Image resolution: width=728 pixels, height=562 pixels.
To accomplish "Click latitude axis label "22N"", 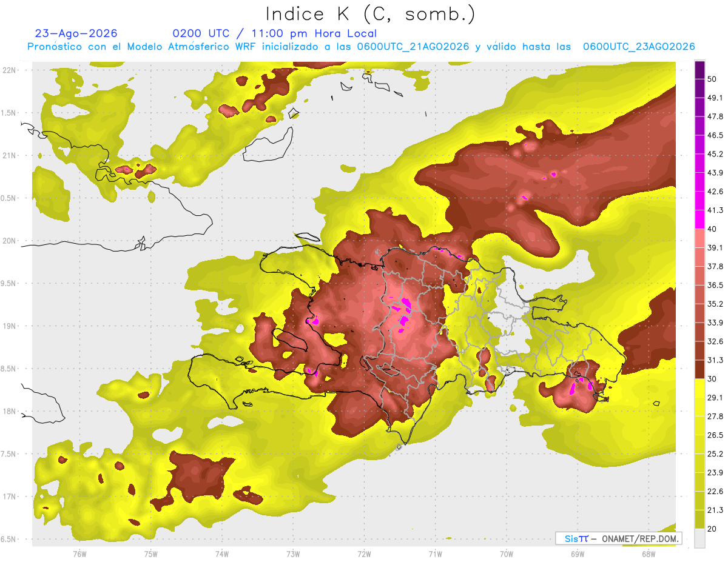I will [10, 70].
